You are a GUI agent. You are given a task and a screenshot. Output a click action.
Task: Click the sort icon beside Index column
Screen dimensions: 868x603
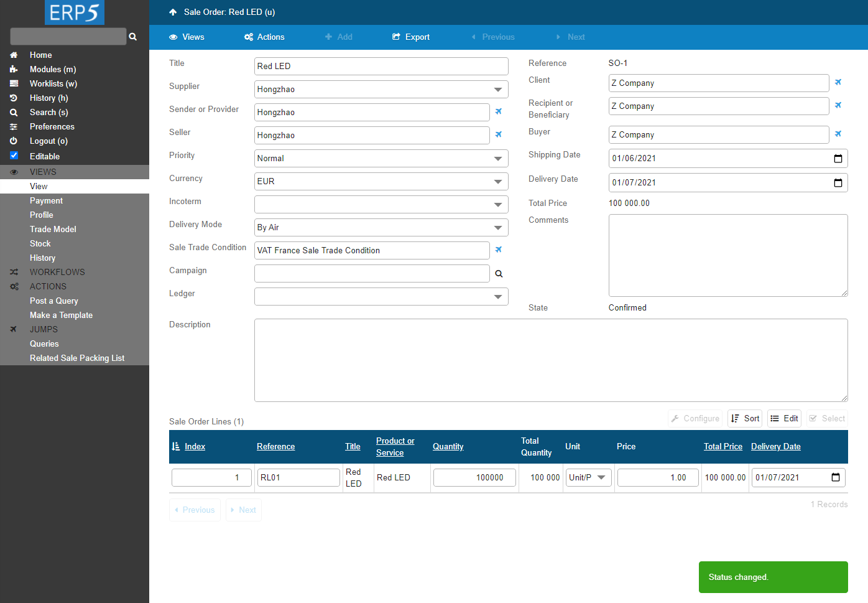pos(175,446)
